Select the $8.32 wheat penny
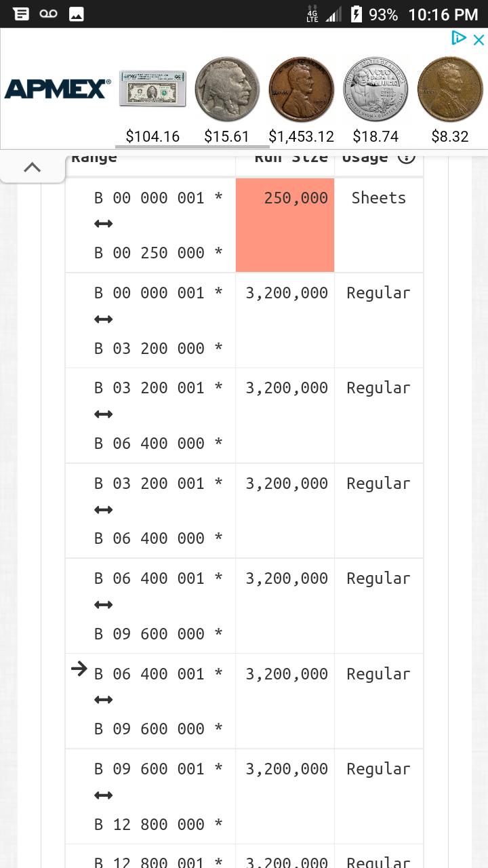Viewport: 488px width, 868px height. (451, 89)
